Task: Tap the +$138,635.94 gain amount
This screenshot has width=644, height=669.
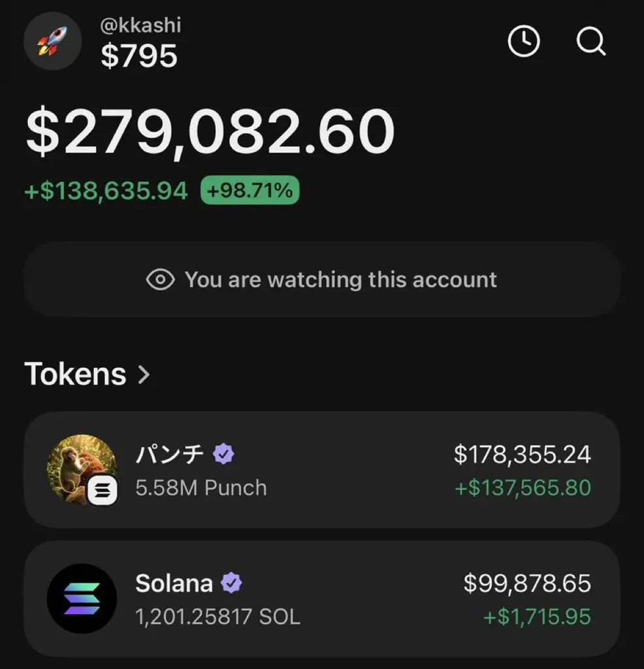Action: (x=106, y=191)
